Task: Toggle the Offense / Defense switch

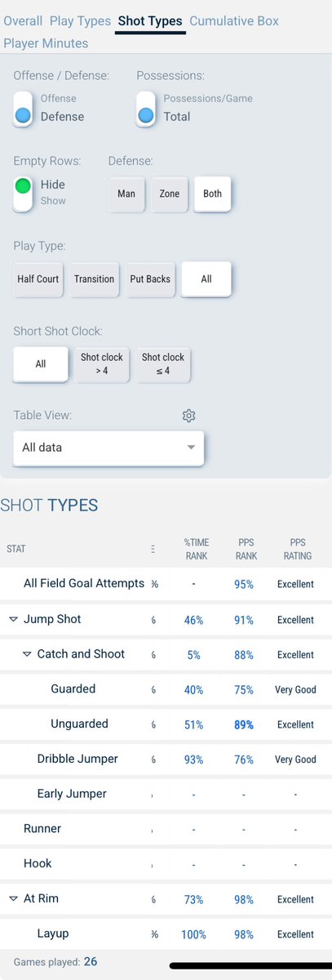Action: coord(23,108)
